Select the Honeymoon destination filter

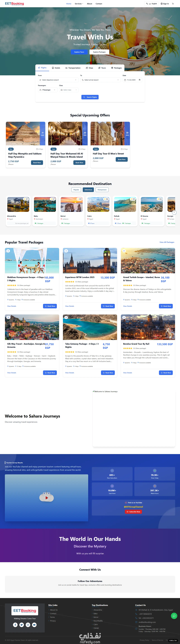[x=102, y=190]
